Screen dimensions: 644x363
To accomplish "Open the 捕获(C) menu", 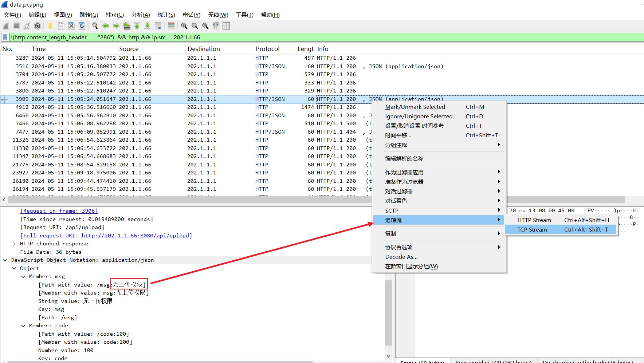I will pyautogui.click(x=115, y=15).
